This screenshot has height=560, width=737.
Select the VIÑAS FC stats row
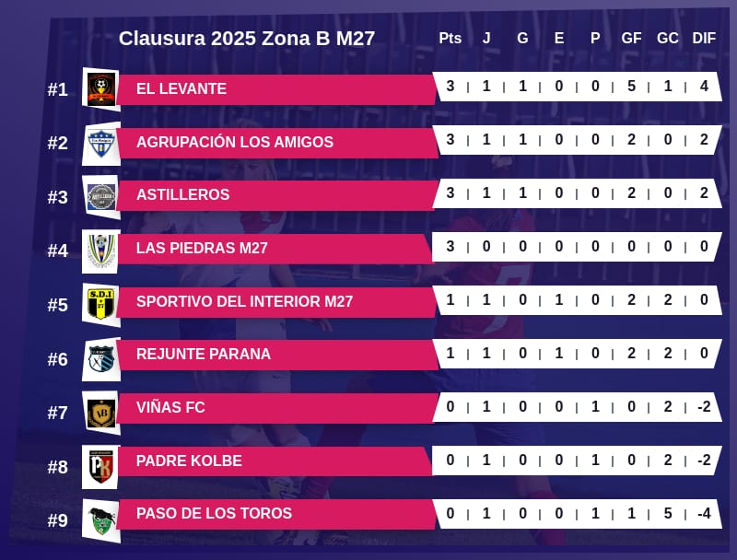pos(577,407)
